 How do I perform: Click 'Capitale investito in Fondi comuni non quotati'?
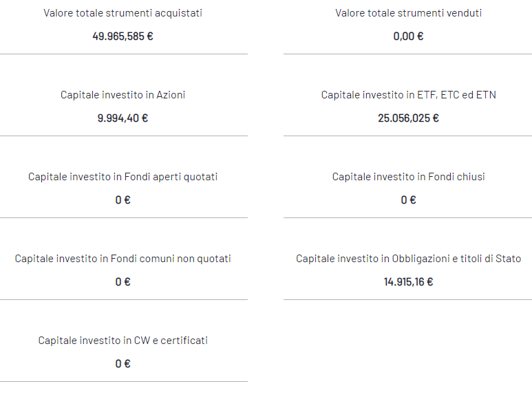tap(123, 259)
